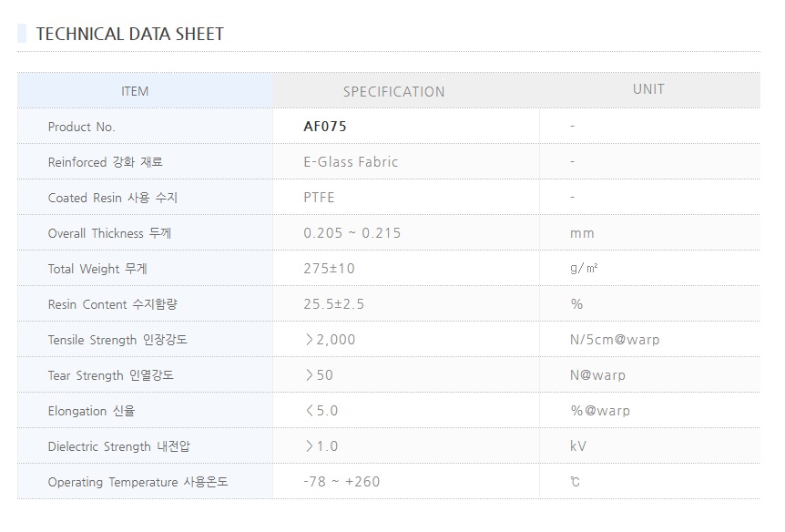The width and height of the screenshot is (785, 532).
Task: Click the -78 ~ +260 operating temperature value
Action: click(x=342, y=482)
